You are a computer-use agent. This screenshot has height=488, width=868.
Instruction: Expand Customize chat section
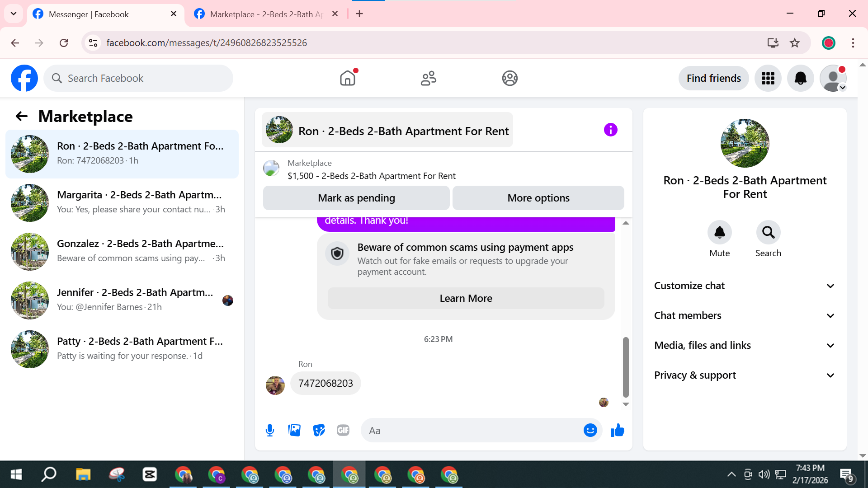(745, 286)
